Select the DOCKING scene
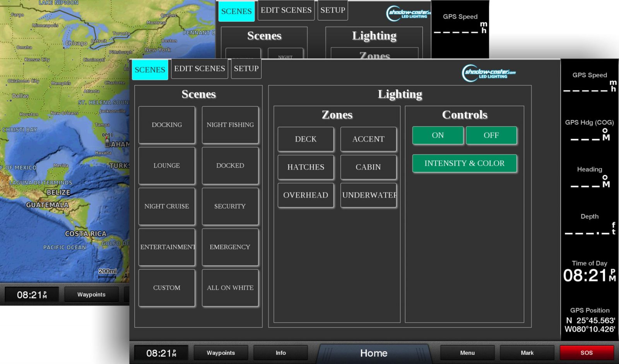The image size is (619, 364). [167, 124]
